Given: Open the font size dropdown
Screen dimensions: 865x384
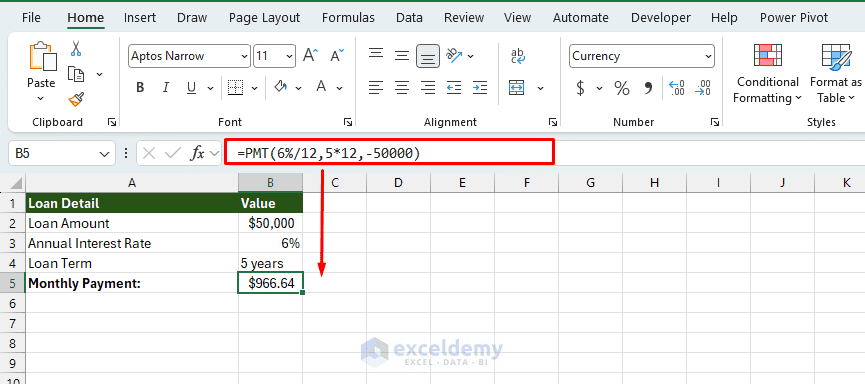Looking at the screenshot, I should click(x=290, y=56).
